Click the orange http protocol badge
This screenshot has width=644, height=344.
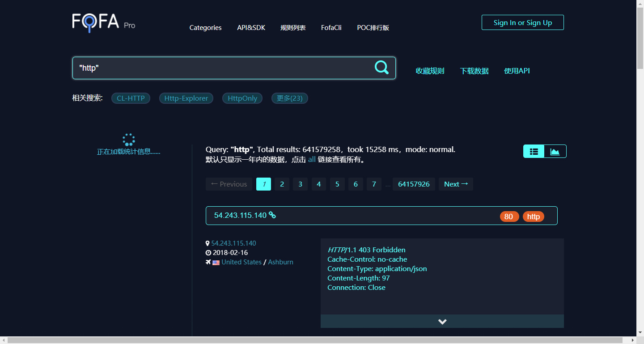(x=534, y=217)
